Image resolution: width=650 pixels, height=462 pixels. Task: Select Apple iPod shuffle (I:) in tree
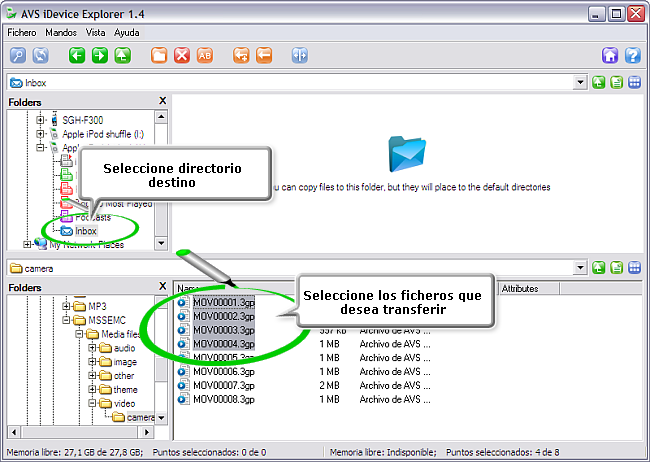coord(103,134)
